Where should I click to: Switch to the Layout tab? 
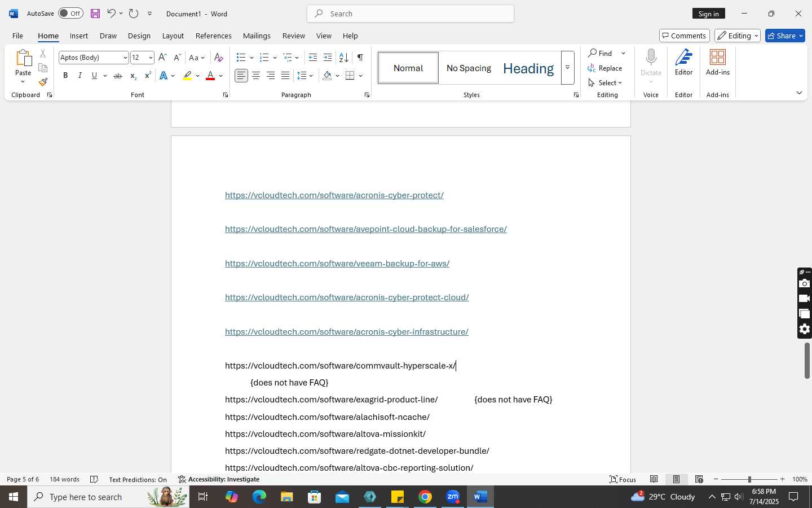173,36
